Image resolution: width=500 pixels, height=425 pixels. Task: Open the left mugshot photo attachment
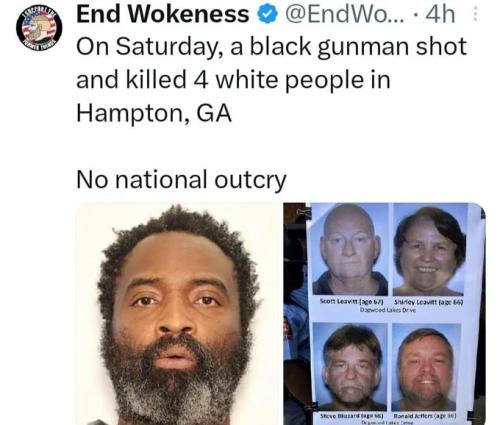(178, 313)
